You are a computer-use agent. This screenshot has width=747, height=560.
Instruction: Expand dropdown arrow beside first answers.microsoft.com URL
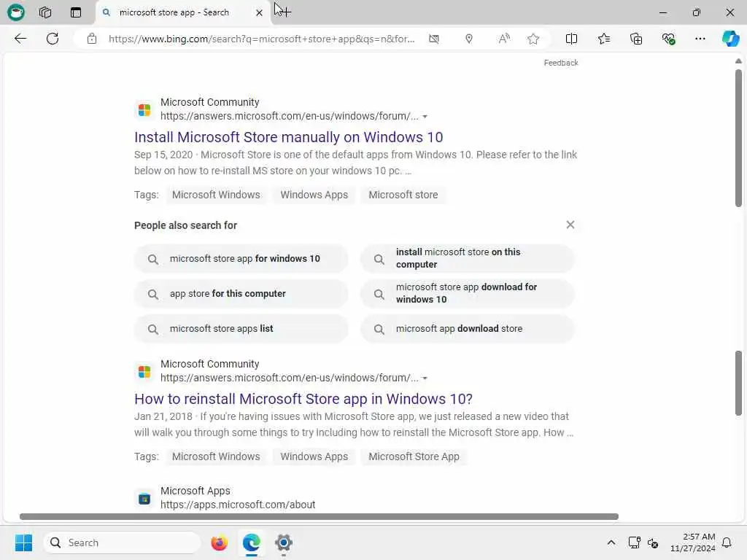pyautogui.click(x=425, y=116)
